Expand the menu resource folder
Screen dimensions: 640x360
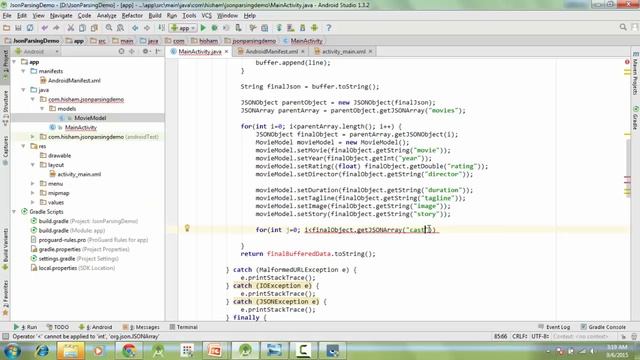point(33,184)
